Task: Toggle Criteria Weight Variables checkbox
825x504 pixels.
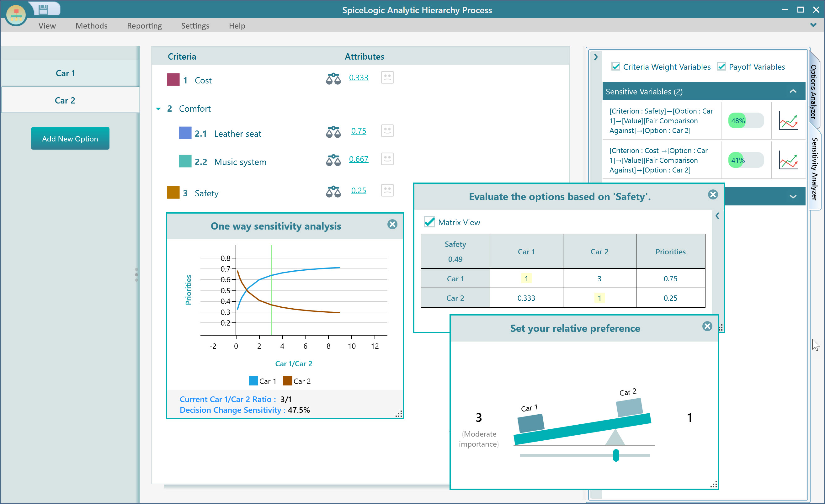Action: [x=615, y=66]
